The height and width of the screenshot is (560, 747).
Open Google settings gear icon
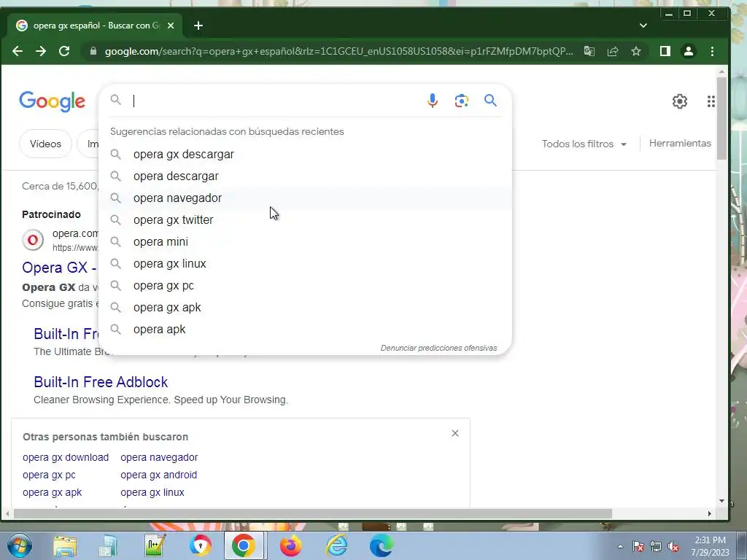point(679,101)
